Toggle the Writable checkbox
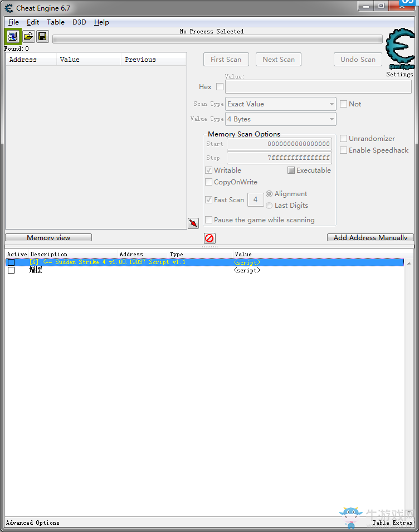 click(x=208, y=170)
